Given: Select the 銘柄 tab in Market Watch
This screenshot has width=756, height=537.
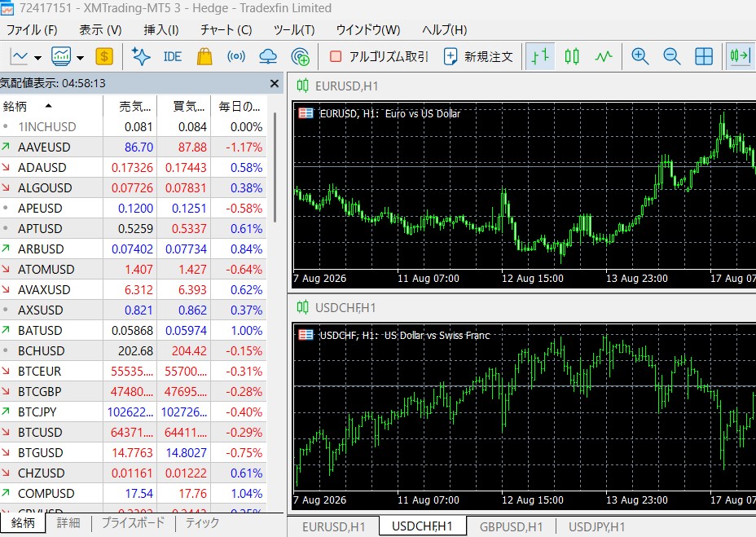Looking at the screenshot, I should (23, 523).
